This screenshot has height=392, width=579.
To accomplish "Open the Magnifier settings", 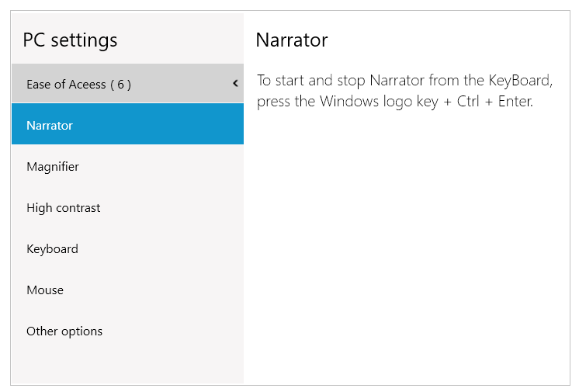I will [x=53, y=166].
